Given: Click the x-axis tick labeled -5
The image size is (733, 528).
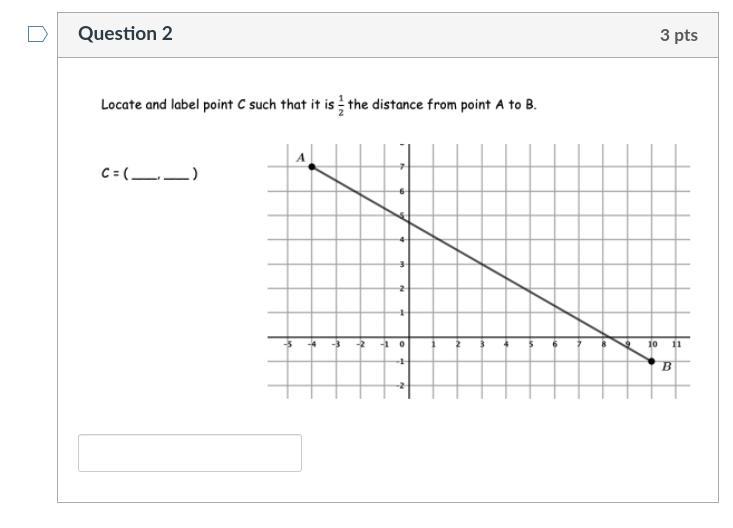Looking at the screenshot, I should point(287,344).
